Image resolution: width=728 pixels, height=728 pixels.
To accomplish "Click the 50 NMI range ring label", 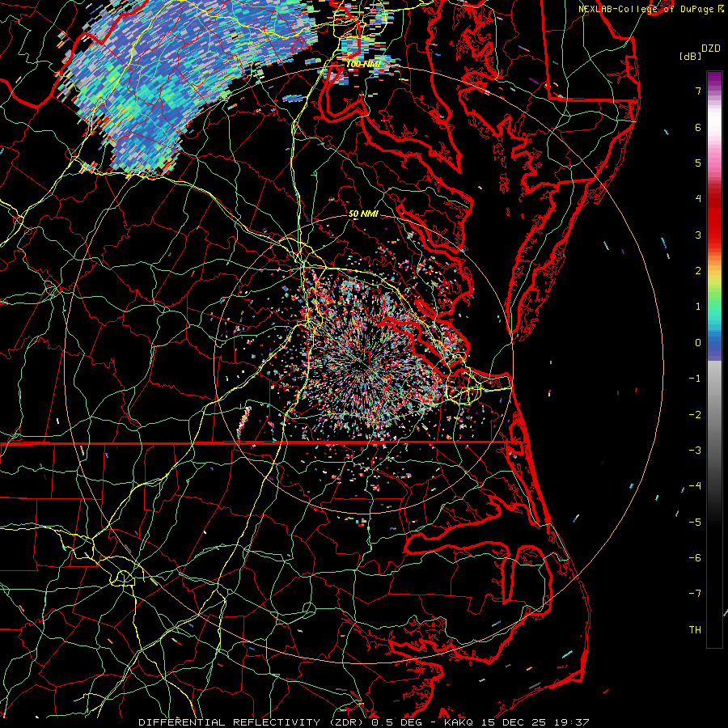I will [x=363, y=214].
